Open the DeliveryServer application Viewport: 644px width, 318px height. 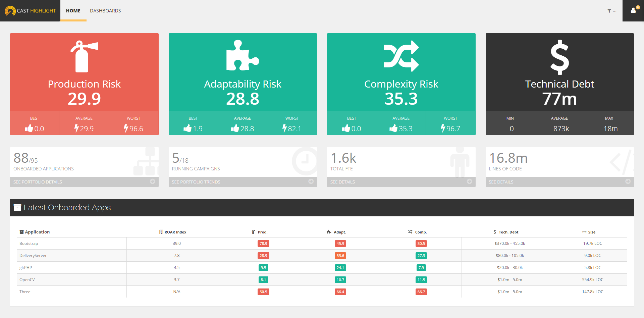[x=33, y=256]
